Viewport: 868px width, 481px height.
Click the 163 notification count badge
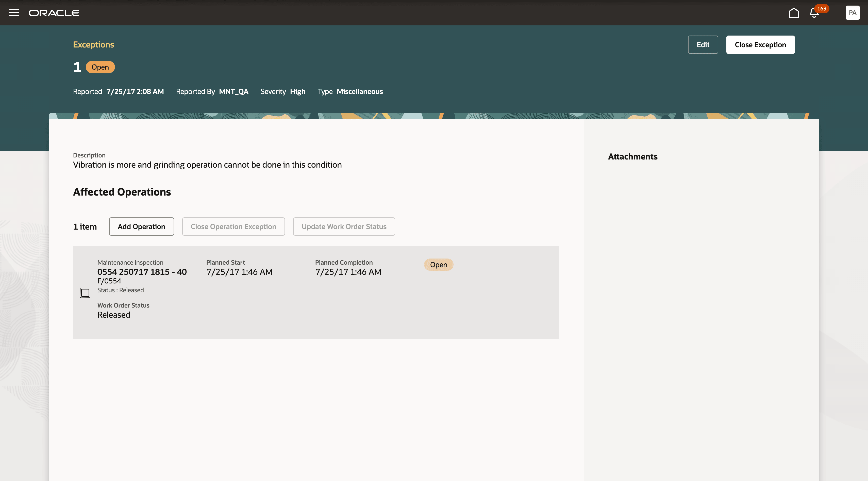click(822, 9)
